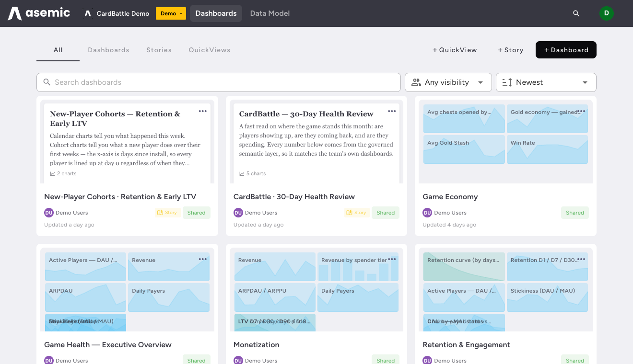Click the DU avatar under Monetization card
This screenshot has width=633, height=364.
point(238,360)
